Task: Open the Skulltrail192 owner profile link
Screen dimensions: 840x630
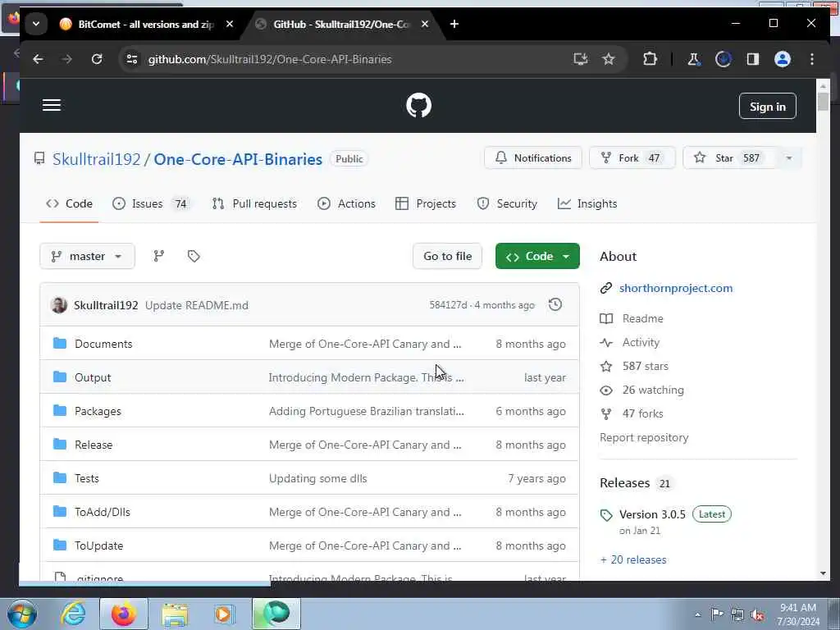Action: 97,159
